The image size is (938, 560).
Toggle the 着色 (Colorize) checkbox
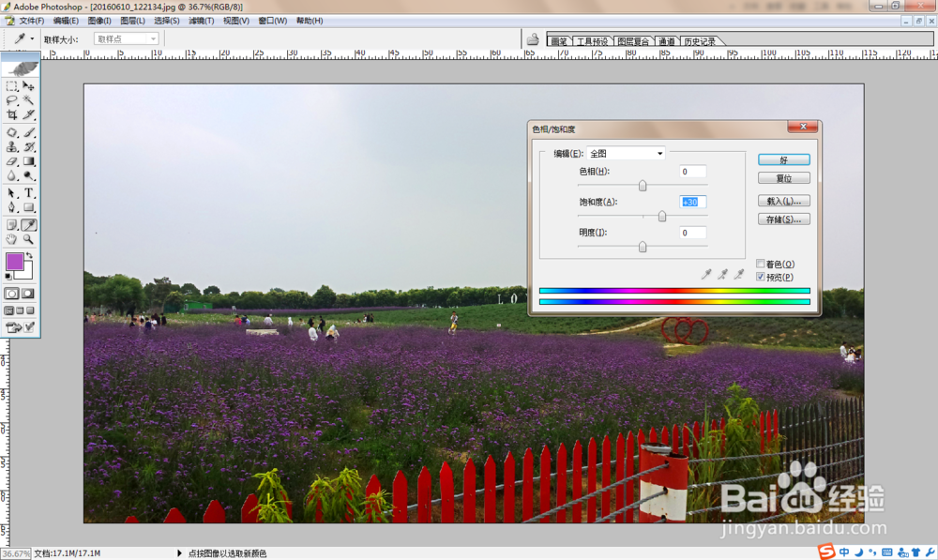(x=761, y=264)
